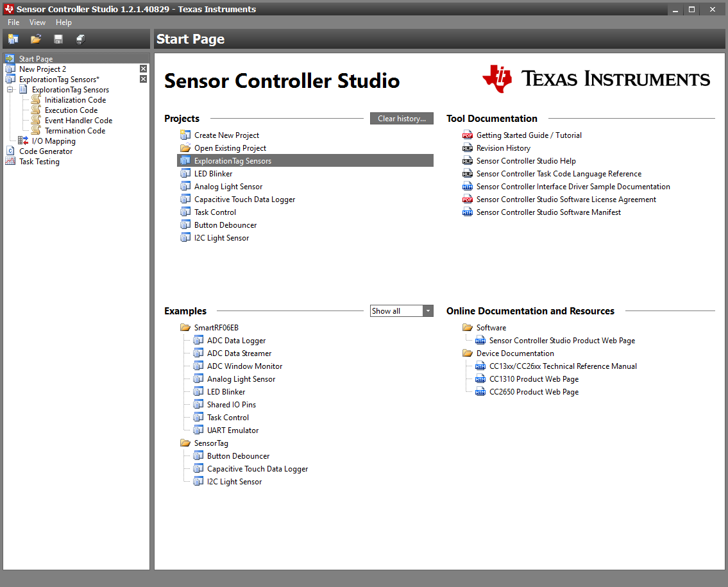This screenshot has width=728, height=587.
Task: Click the Code Generator icon
Action: pyautogui.click(x=10, y=151)
